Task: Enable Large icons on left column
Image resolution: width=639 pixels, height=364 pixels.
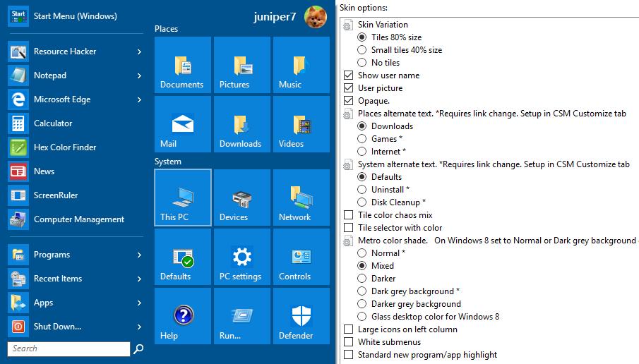Action: pyautogui.click(x=348, y=329)
